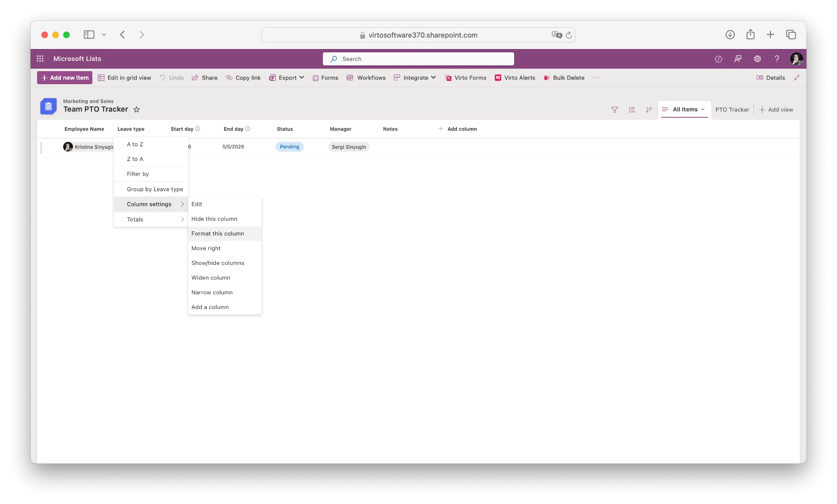The width and height of the screenshot is (837, 504).
Task: Go back in Safari history
Action: tap(122, 35)
